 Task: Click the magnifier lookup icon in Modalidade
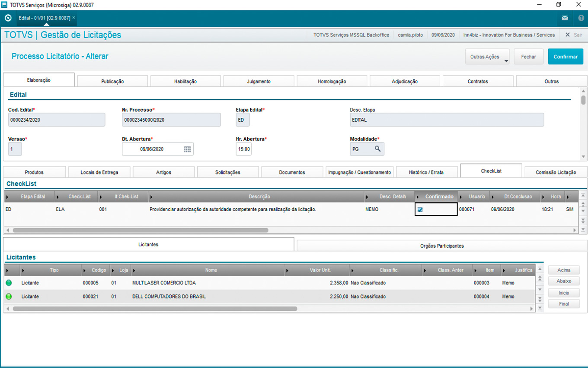[377, 148]
